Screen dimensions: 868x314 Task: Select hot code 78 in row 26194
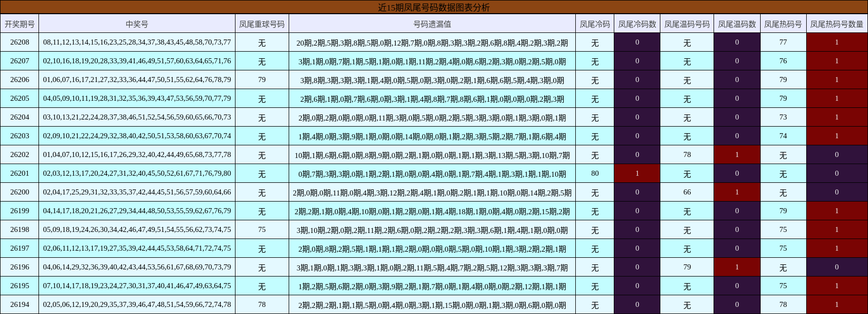(x=783, y=305)
